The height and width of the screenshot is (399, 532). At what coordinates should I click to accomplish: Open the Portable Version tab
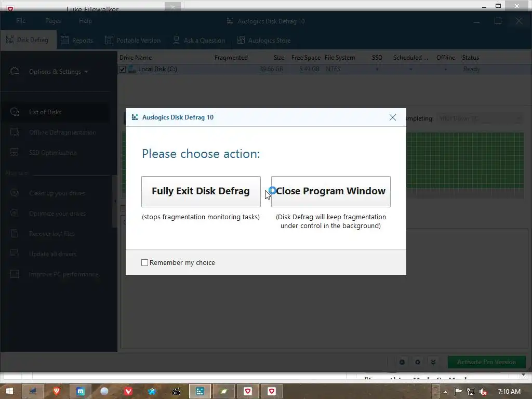[133, 41]
